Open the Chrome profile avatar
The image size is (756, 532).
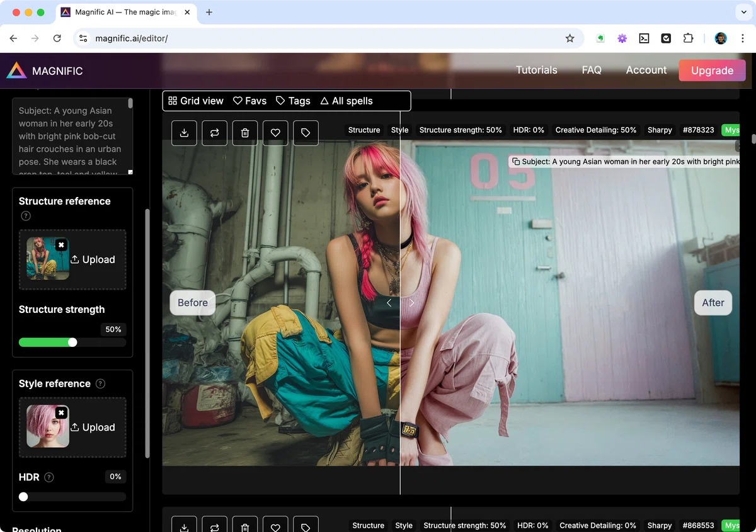pyautogui.click(x=721, y=38)
